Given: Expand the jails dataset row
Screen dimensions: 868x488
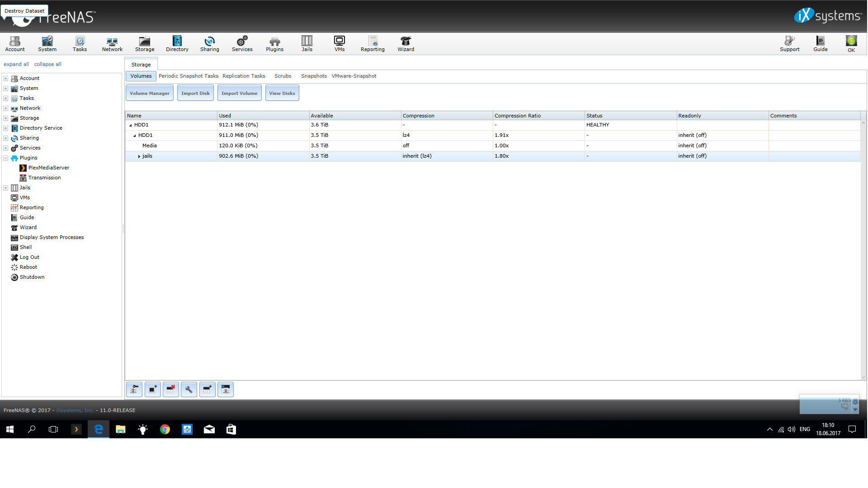Looking at the screenshot, I should pos(139,156).
